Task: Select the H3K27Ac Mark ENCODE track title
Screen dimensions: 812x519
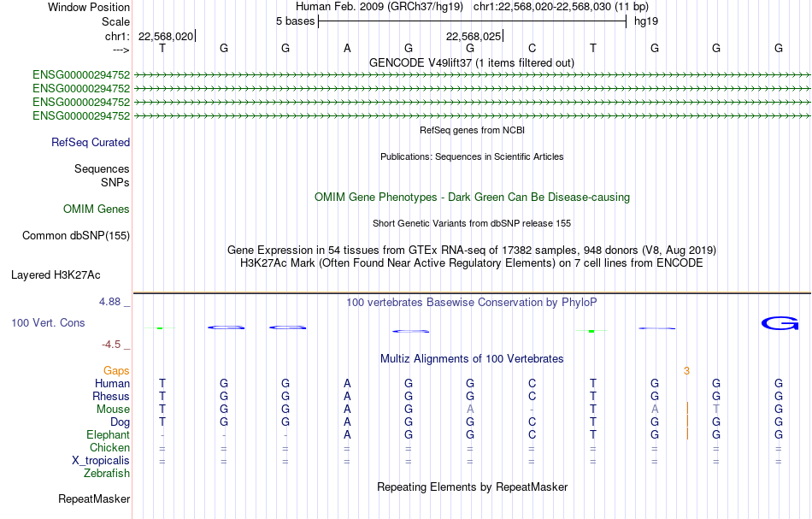Action: [x=471, y=263]
